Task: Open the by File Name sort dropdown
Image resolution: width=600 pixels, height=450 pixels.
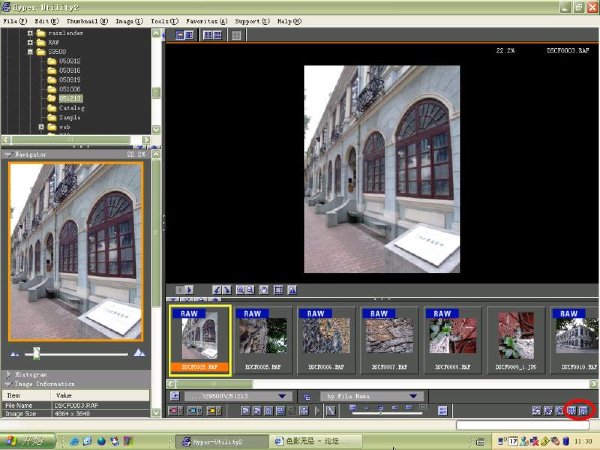Action: pyautogui.click(x=413, y=396)
